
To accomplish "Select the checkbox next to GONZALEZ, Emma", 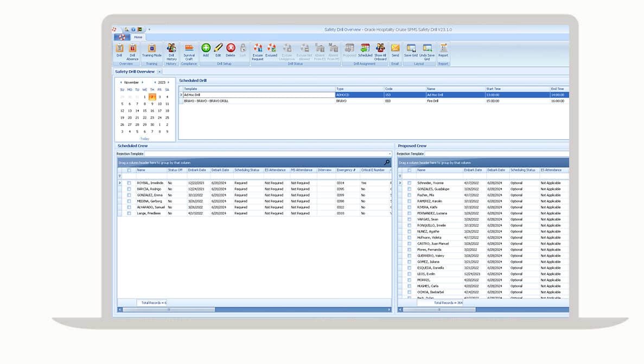I will 129,195.
